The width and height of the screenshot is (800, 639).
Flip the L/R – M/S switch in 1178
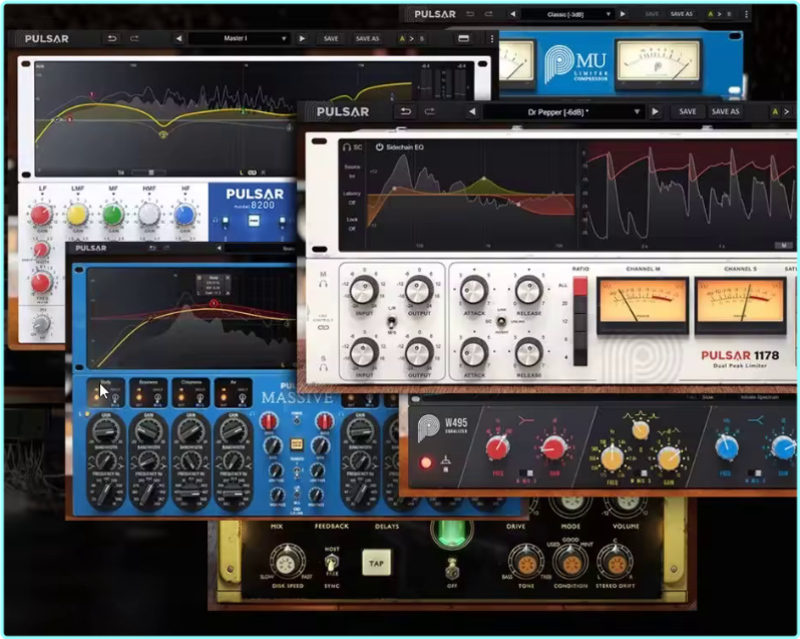(x=391, y=322)
